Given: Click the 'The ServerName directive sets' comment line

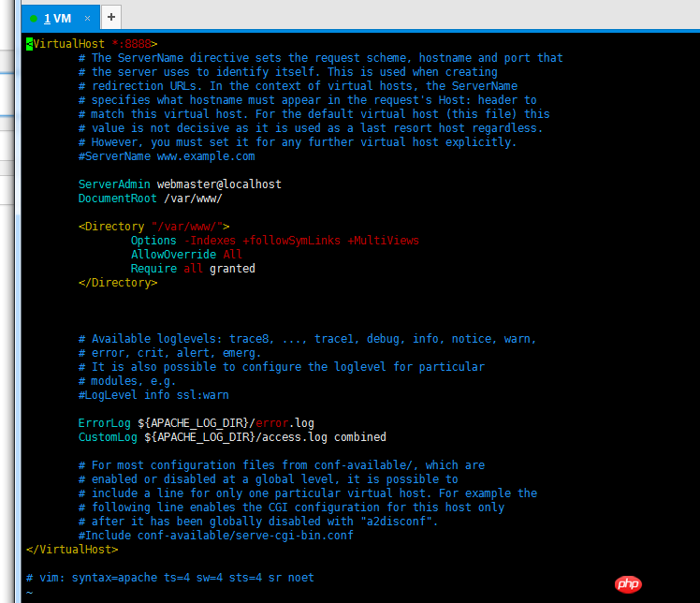Looking at the screenshot, I should (x=321, y=58).
